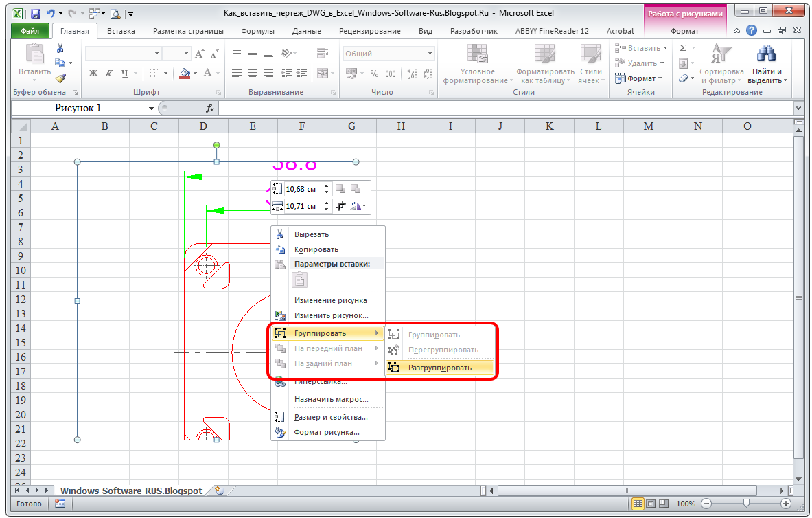This screenshot has width=812, height=518.
Task: Select Windows-Software-RUS.Blogspot sheet tab
Action: pos(131,491)
